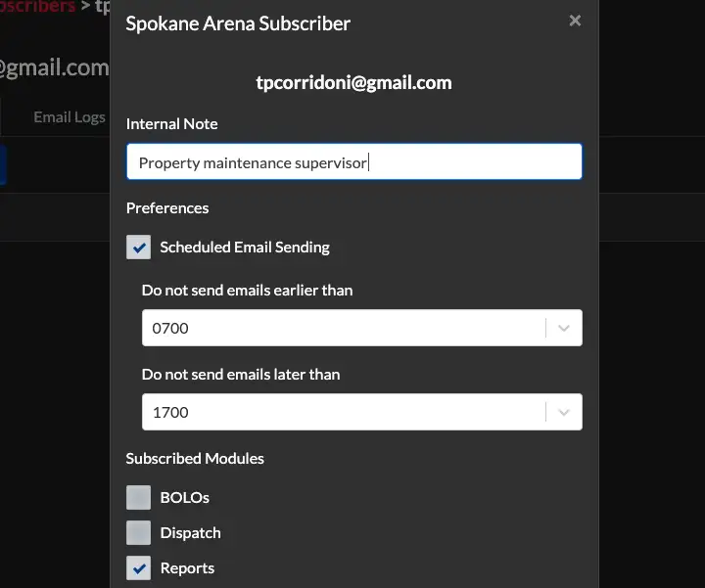Click the tpcorridoni@gmail.com email heading
Screen dimensions: 705x588
tap(353, 83)
